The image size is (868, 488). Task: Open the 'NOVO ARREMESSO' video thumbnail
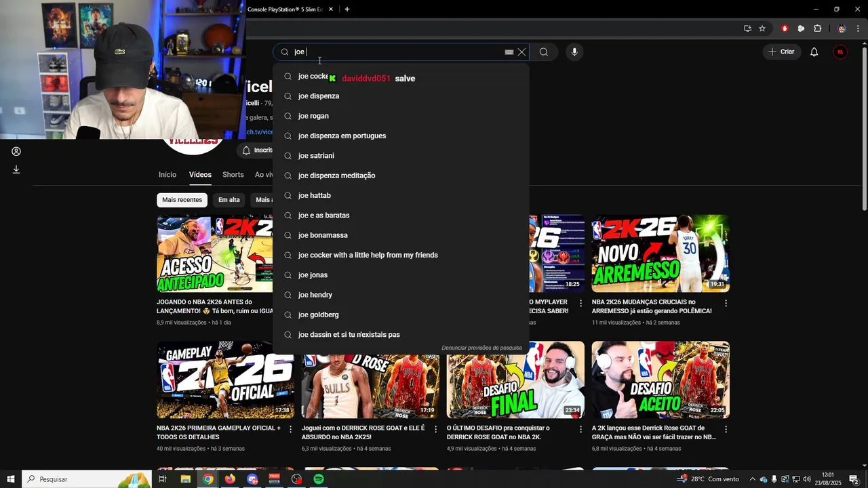coord(660,253)
